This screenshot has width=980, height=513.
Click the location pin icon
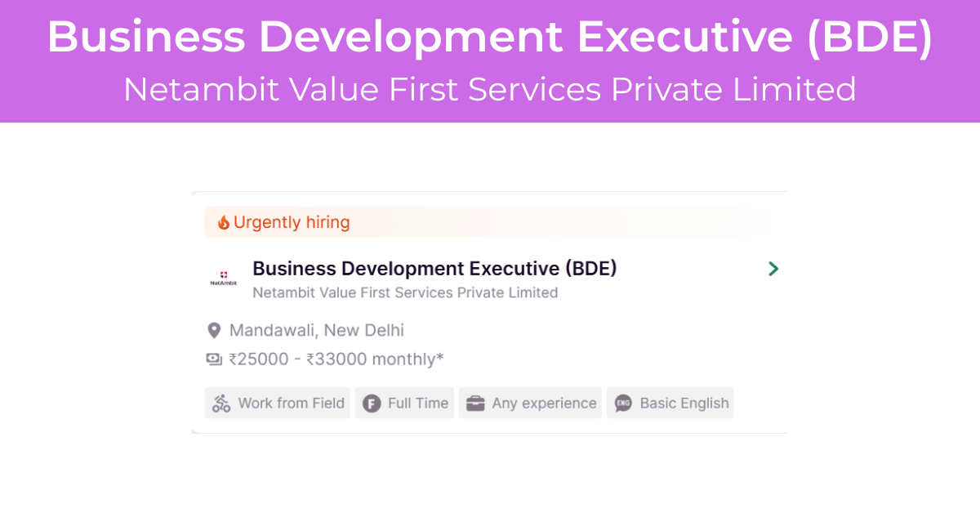point(214,331)
